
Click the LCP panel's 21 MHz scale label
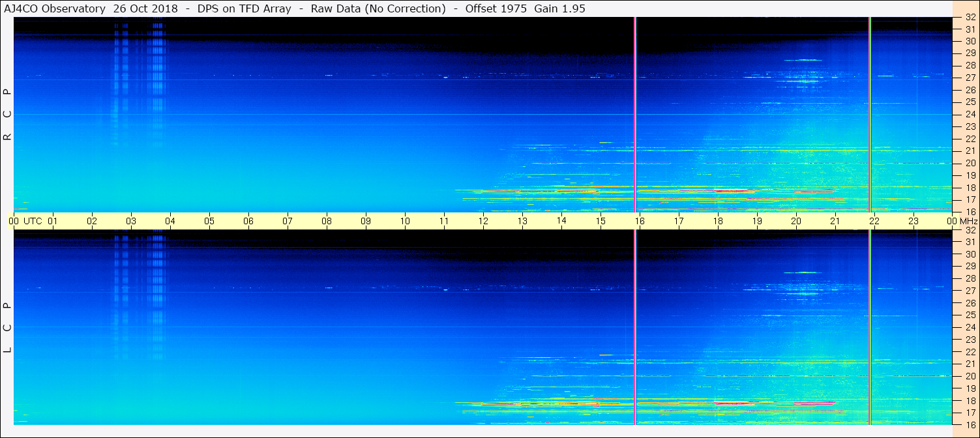pos(970,364)
